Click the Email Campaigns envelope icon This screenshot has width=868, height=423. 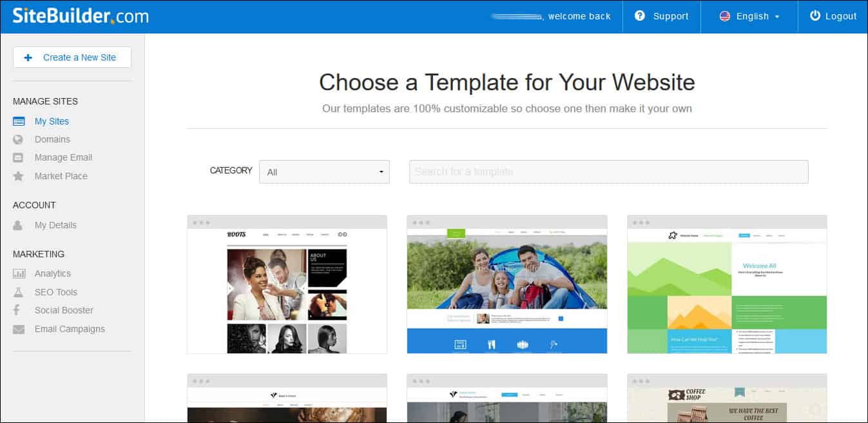click(x=19, y=329)
